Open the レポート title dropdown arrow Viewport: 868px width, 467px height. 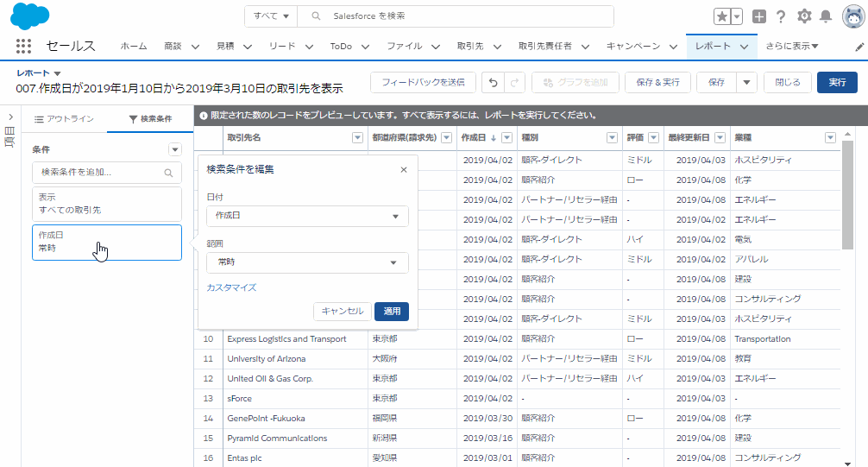[x=57, y=73]
